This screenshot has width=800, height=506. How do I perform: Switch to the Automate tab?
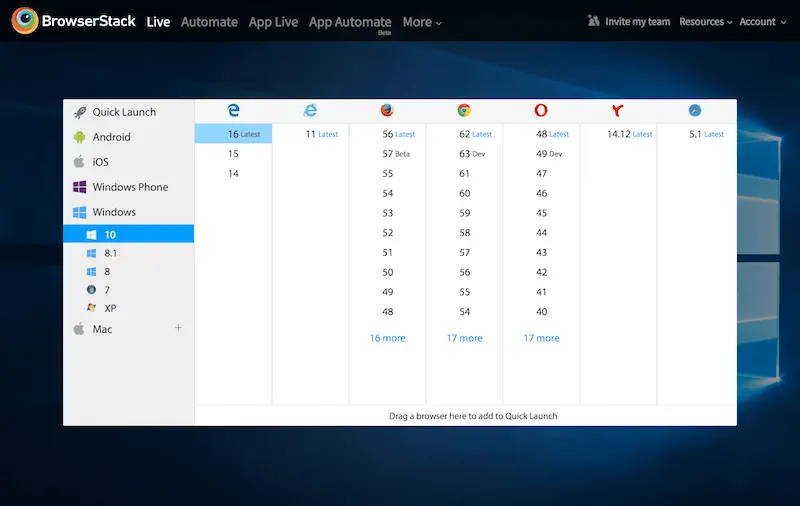(x=209, y=22)
